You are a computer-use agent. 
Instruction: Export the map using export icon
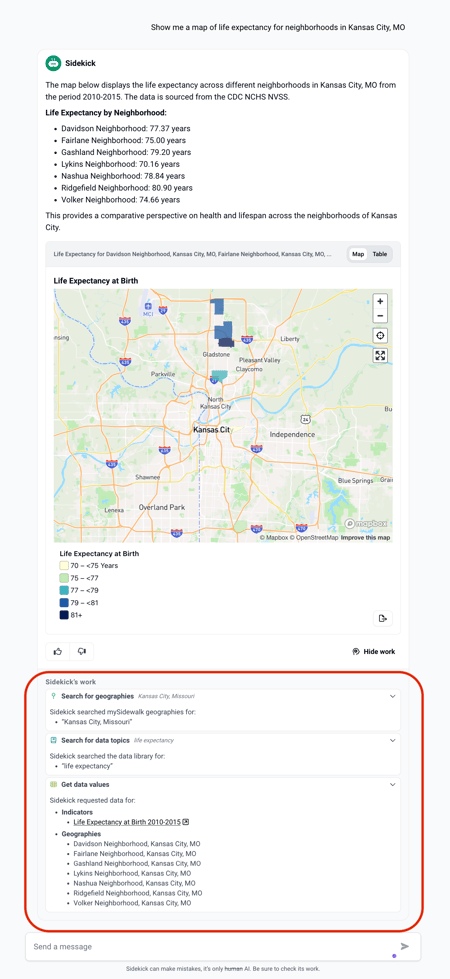tap(383, 618)
